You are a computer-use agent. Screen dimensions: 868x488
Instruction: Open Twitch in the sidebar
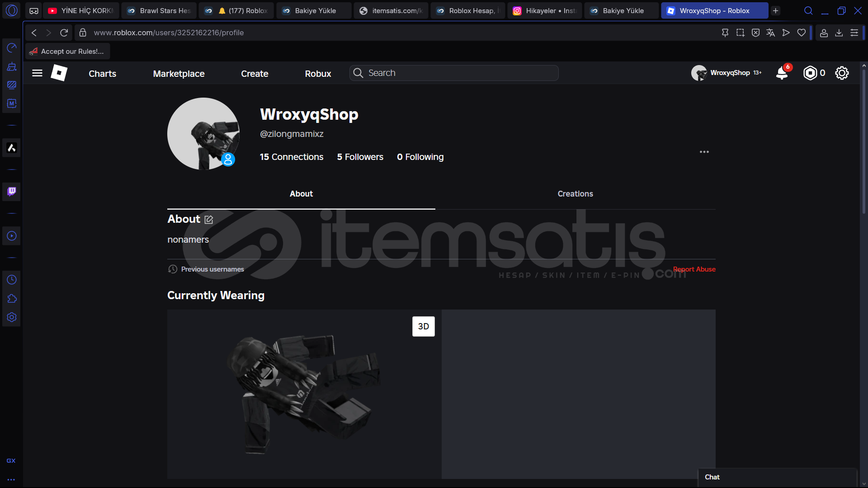(12, 192)
